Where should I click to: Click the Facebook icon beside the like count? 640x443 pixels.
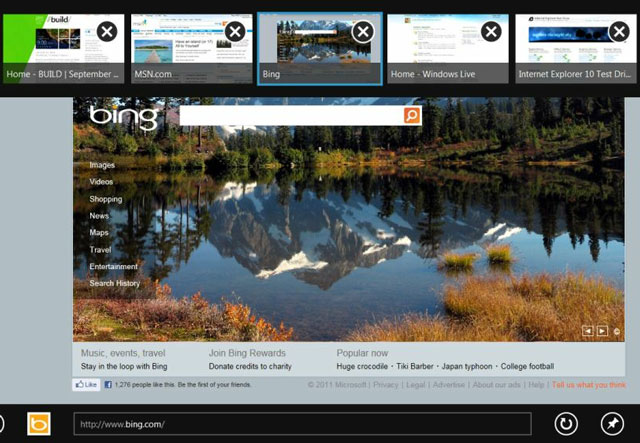108,385
